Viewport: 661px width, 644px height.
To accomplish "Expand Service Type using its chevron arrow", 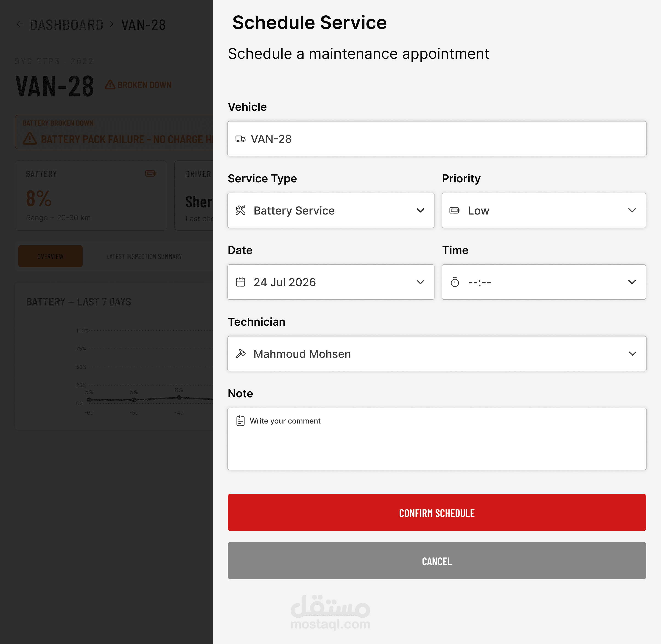I will coord(420,210).
